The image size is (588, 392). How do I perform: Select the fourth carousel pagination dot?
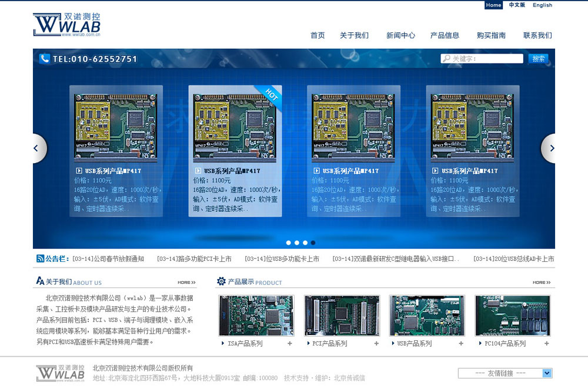(313, 242)
